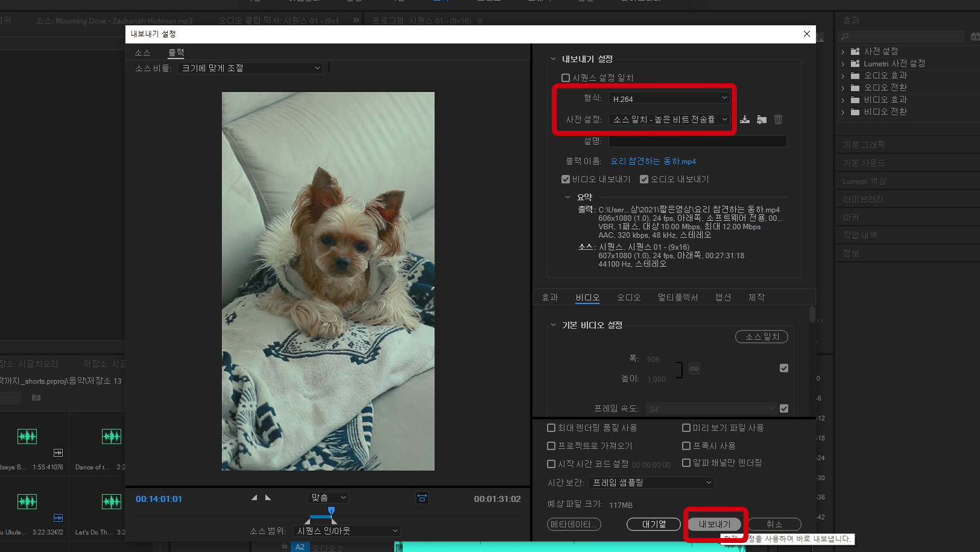Click the save preset icon
The width and height of the screenshot is (980, 552).
[x=745, y=119]
